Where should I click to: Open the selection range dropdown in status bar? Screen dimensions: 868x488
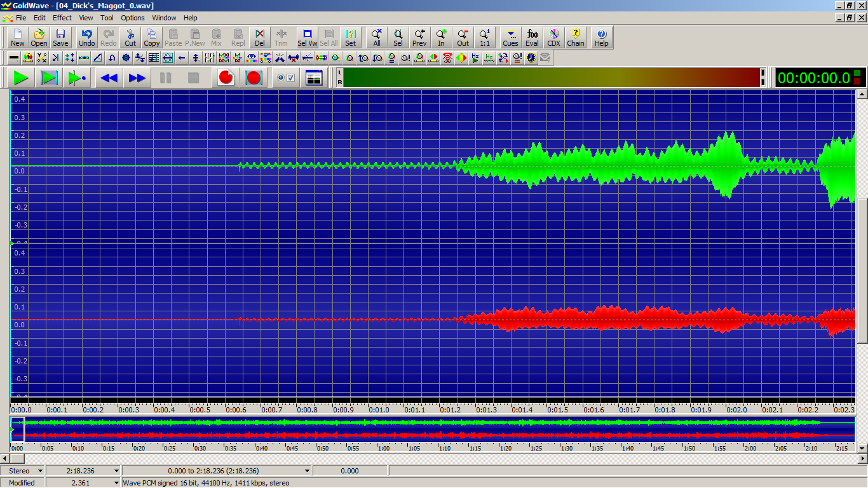pos(307,471)
